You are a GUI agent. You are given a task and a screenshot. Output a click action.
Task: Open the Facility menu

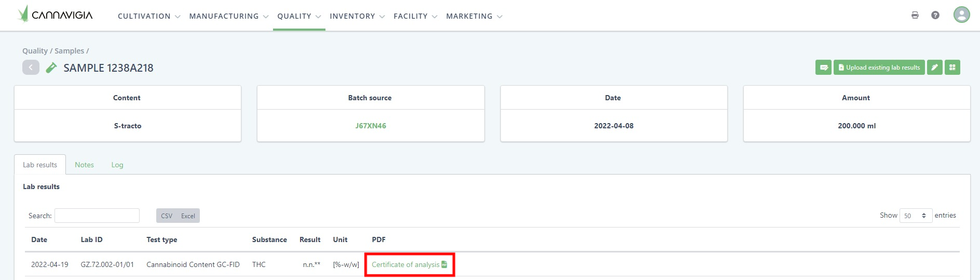coord(415,16)
